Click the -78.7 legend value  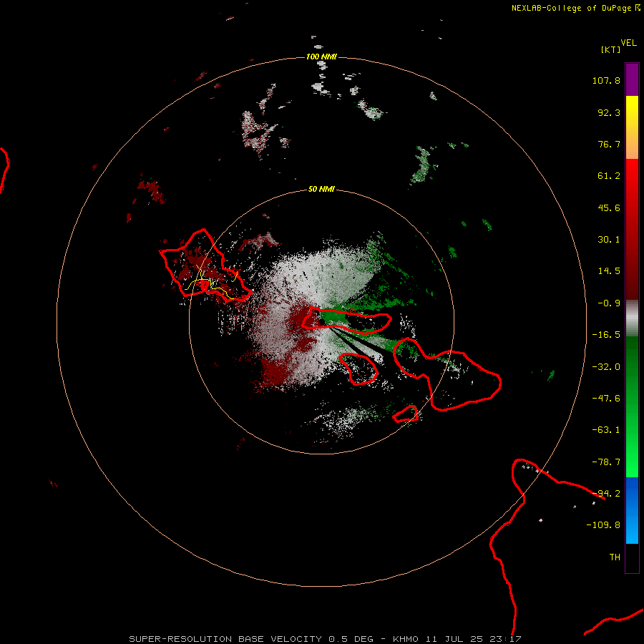coord(606,462)
